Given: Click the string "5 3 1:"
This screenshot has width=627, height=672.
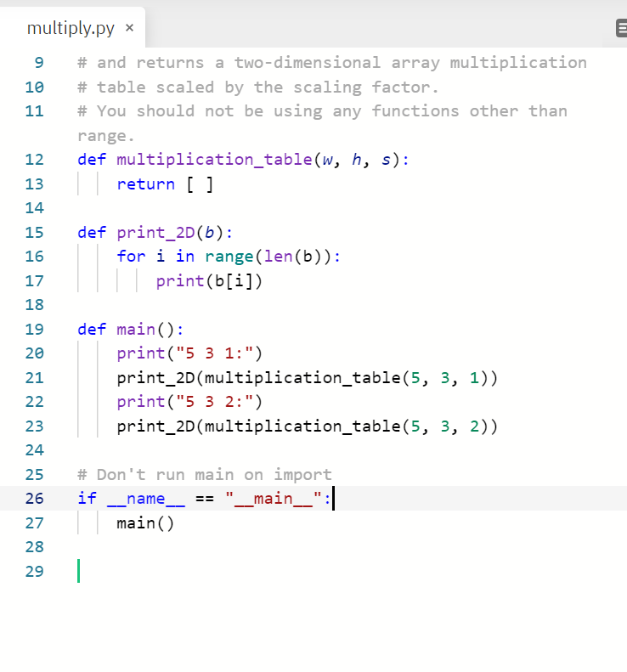Looking at the screenshot, I should (214, 353).
